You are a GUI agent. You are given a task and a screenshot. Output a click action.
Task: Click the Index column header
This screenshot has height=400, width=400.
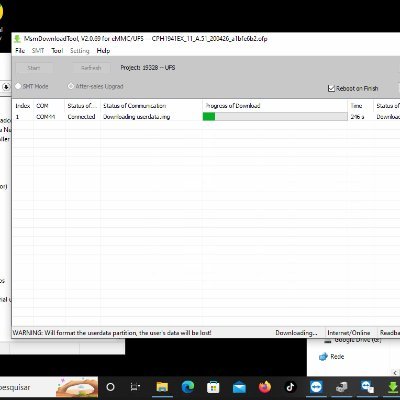(x=23, y=106)
